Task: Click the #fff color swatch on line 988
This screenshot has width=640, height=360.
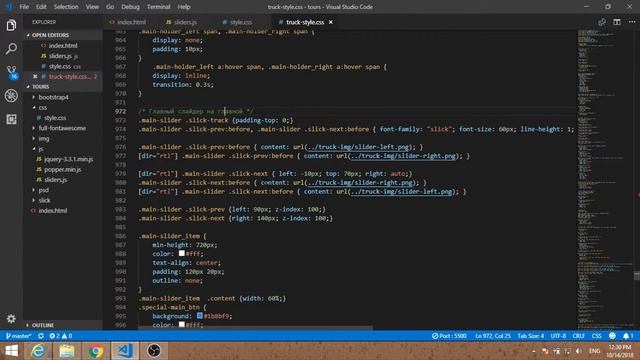Action: [182, 253]
